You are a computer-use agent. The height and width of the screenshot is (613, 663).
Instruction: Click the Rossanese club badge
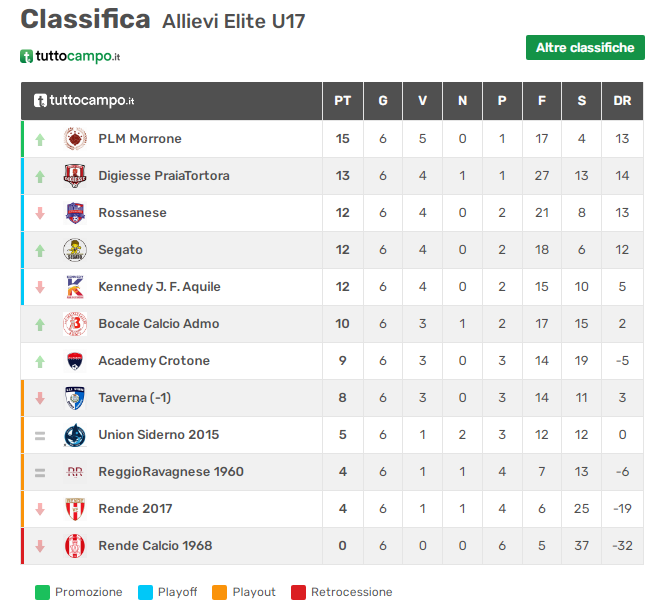pyautogui.click(x=75, y=213)
